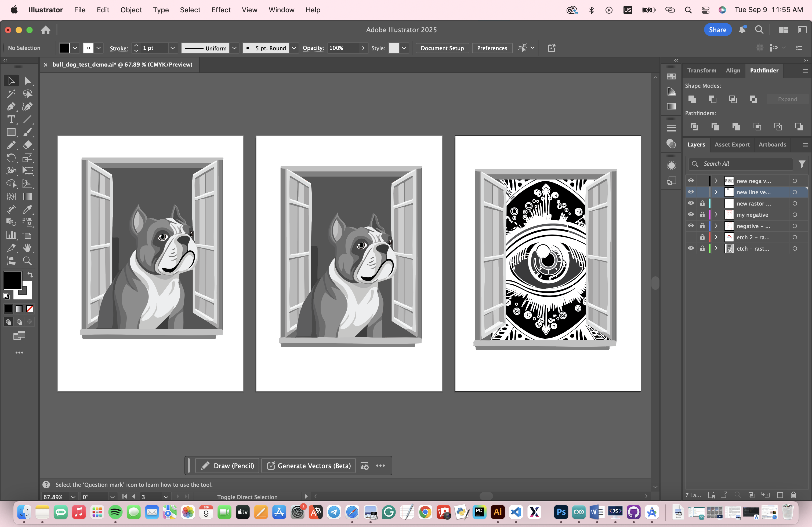
Task: Open the Effect menu
Action: pos(221,10)
